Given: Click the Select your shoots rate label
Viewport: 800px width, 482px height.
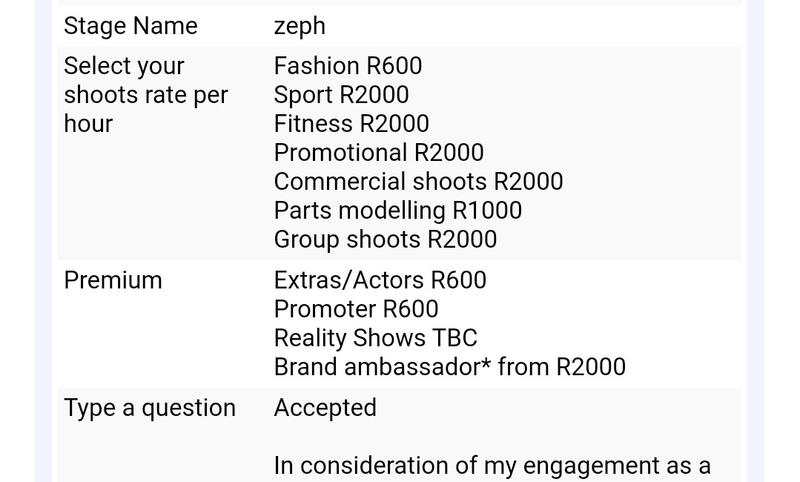Looking at the screenshot, I should tap(146, 95).
